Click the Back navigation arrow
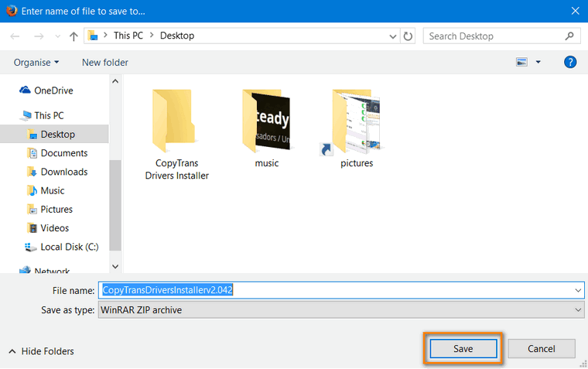Viewport: 588px width, 369px height. click(x=15, y=36)
